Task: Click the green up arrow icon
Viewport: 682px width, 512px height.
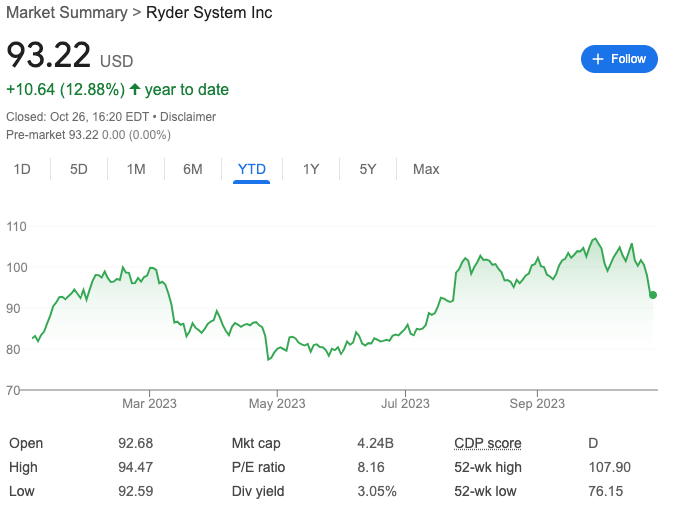Action: (135, 90)
